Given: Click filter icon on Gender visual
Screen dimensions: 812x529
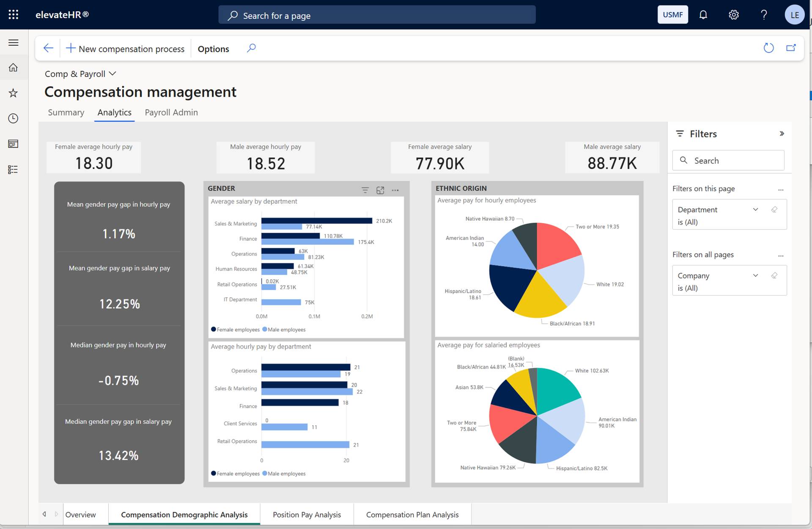Looking at the screenshot, I should pos(365,190).
